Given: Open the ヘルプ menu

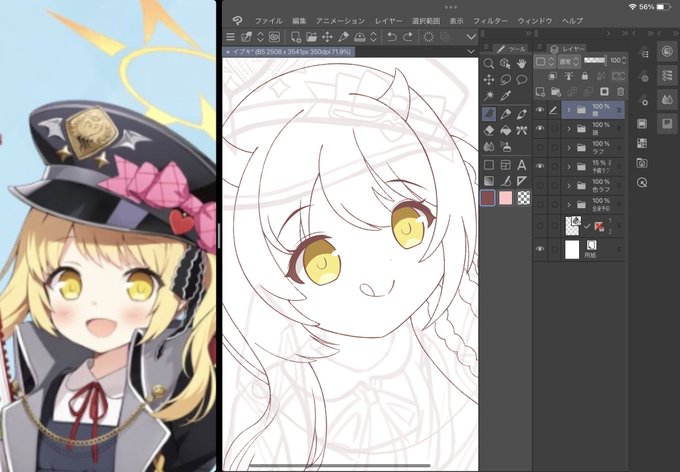Looking at the screenshot, I should [x=572, y=21].
